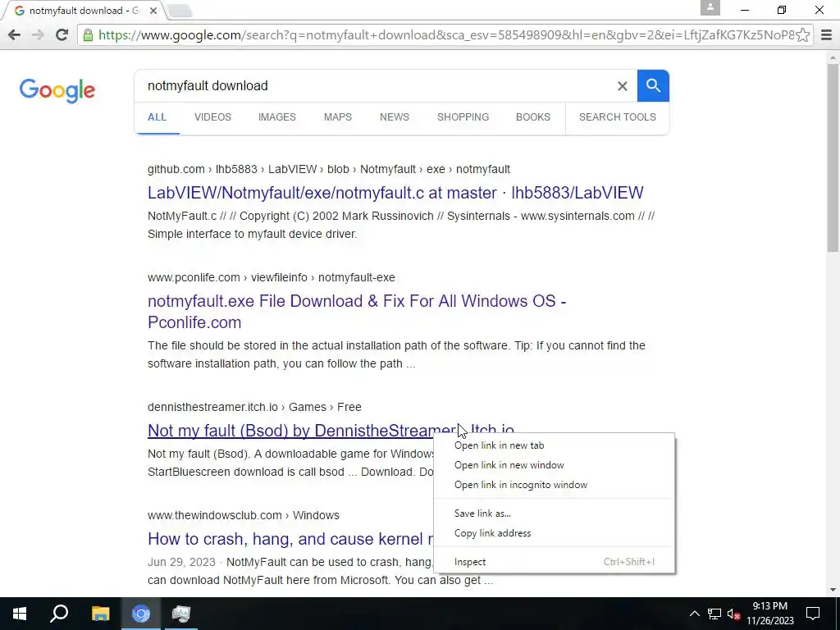Open SEARCH TOOLS options
840x630 pixels.
(x=617, y=116)
